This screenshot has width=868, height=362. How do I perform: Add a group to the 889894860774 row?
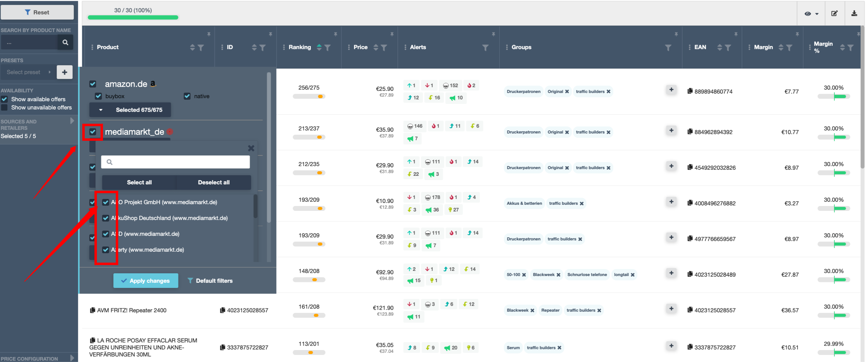click(671, 90)
